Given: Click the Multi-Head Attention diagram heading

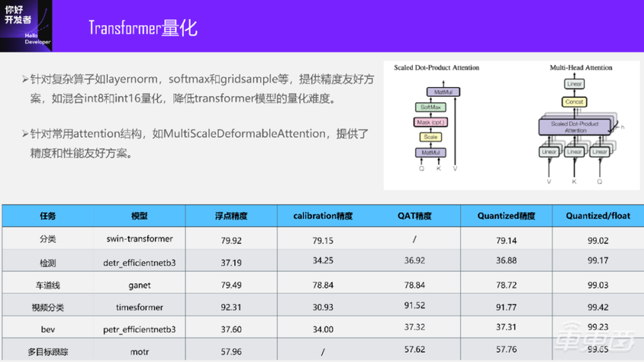Looking at the screenshot, I should point(581,67).
